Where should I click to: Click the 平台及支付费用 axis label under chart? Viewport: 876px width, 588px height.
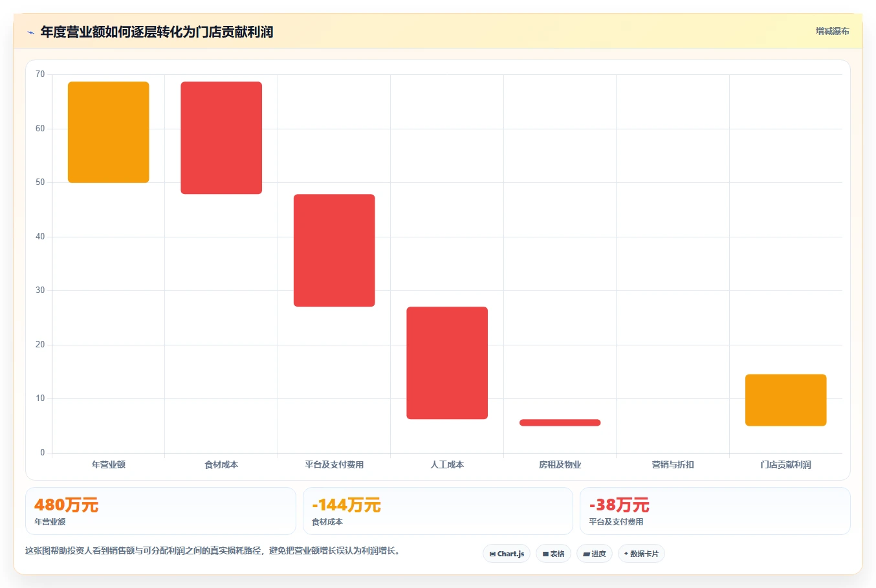point(334,464)
